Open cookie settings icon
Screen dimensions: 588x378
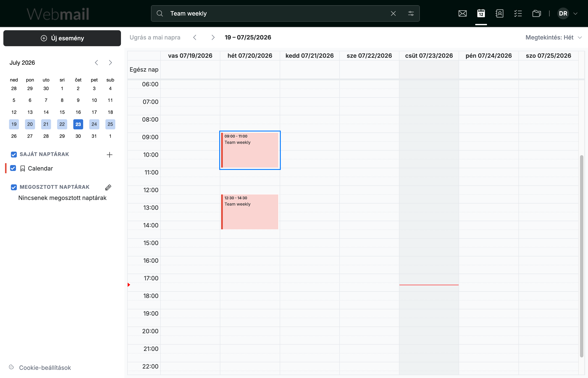pyautogui.click(x=12, y=367)
